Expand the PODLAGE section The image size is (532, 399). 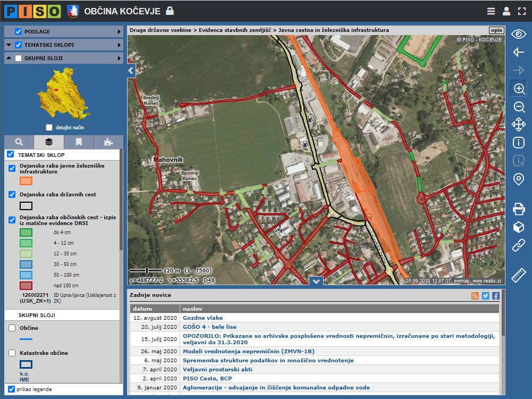(x=119, y=31)
